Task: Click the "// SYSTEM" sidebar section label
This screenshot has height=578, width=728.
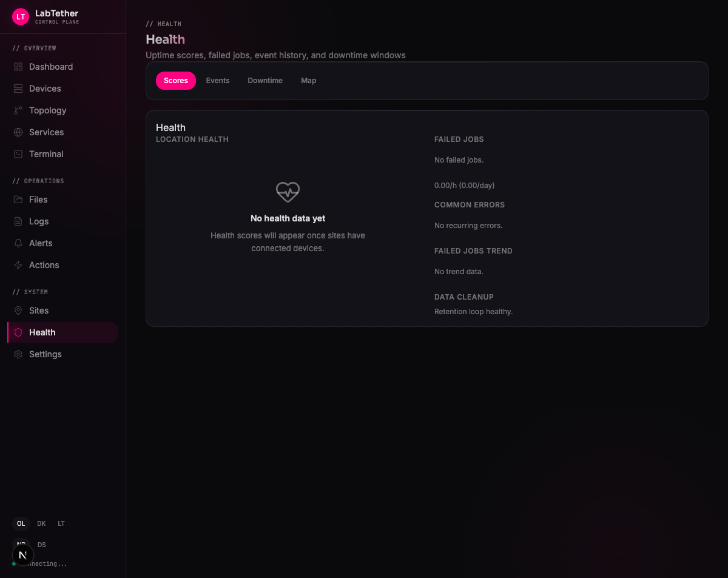Action: point(30,292)
